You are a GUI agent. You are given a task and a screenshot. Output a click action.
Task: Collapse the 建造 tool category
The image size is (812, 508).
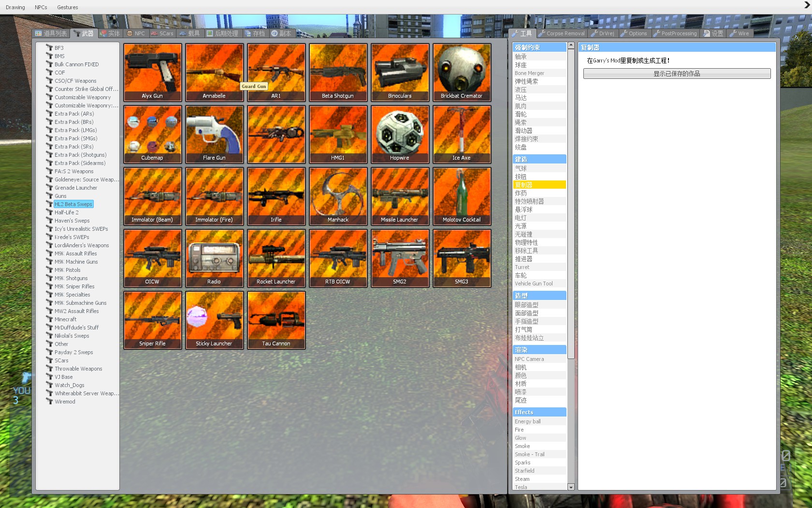click(539, 159)
